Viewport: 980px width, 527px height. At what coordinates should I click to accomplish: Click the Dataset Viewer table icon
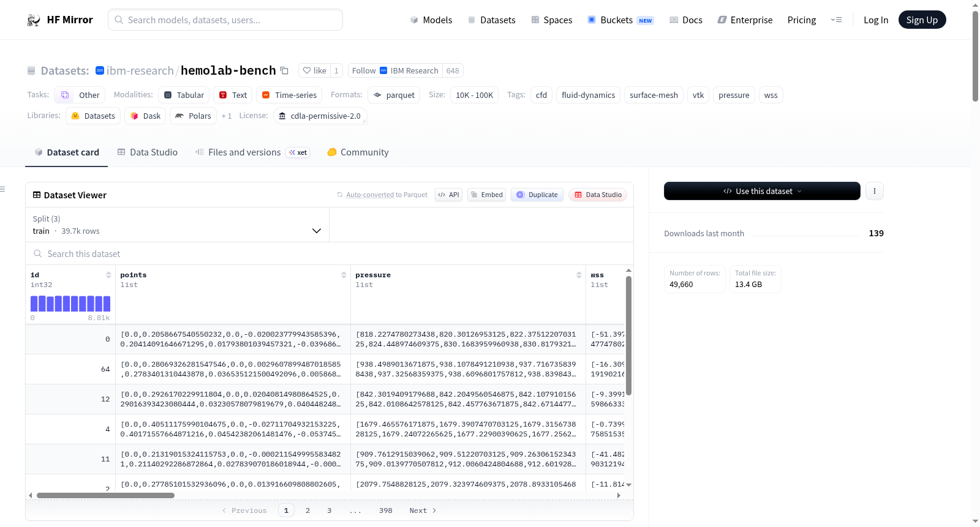coord(37,195)
